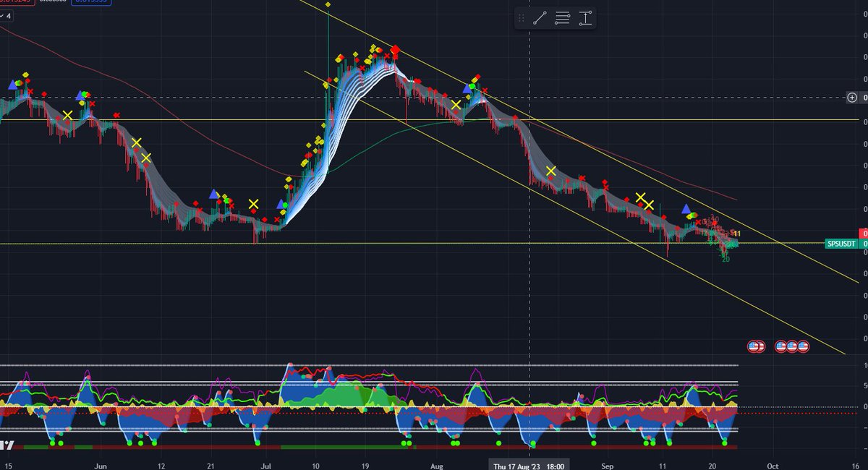Click the red sell price box at top left

(x=14, y=3)
